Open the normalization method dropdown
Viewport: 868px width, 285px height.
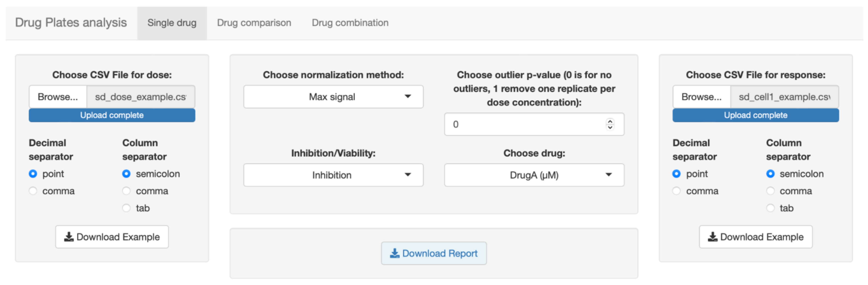pyautogui.click(x=333, y=97)
